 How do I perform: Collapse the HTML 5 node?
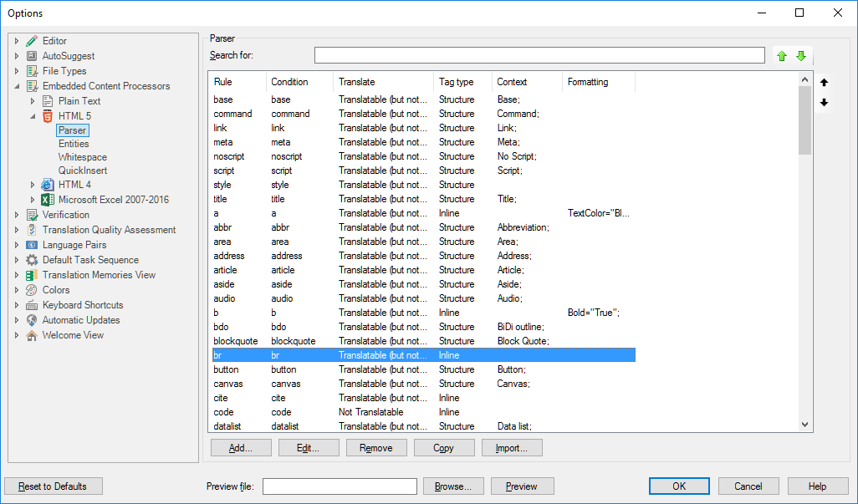33,116
